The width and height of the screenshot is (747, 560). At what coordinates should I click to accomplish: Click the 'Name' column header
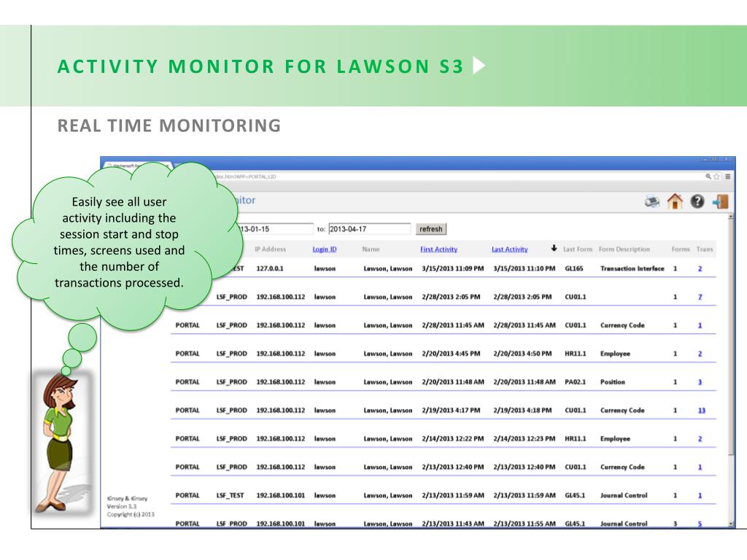[x=371, y=249]
